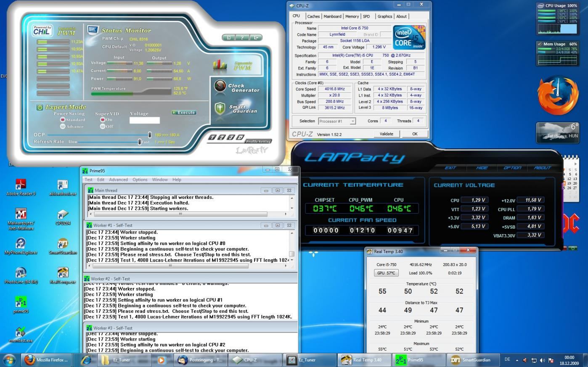
Task: Open Adobe Reader 9 desktop icon
Action: click(21, 187)
